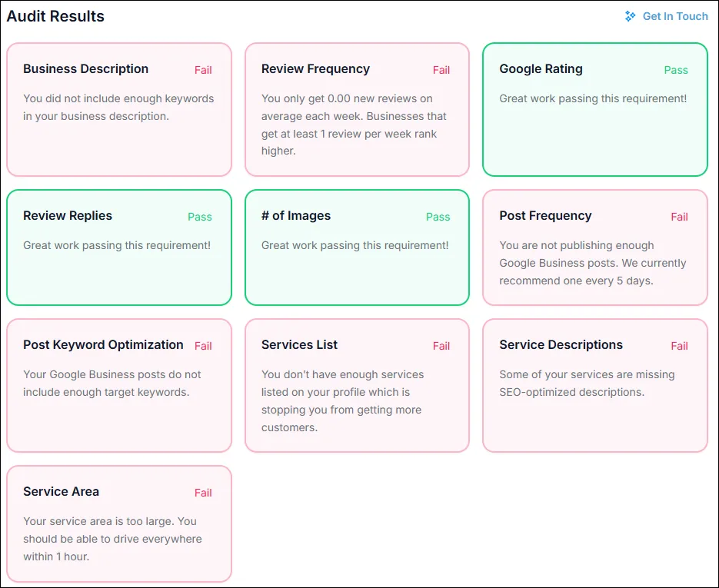This screenshot has width=719, height=588.
Task: Open the Get In Touch link
Action: tap(674, 16)
